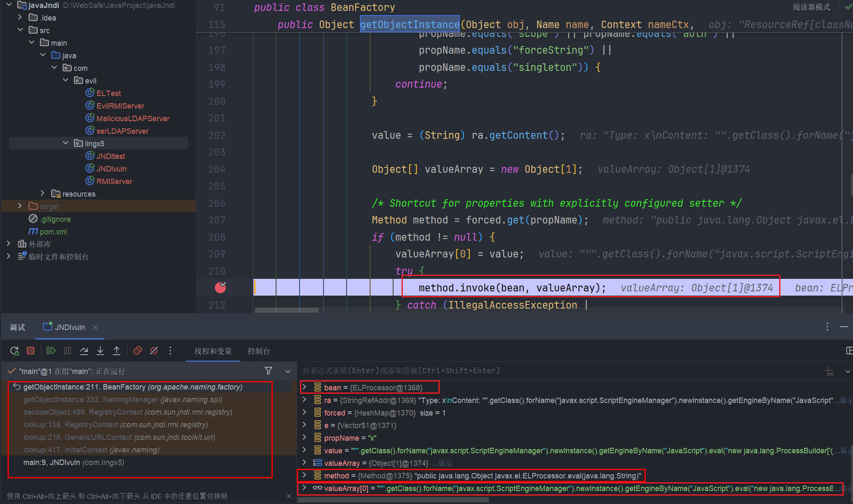The width and height of the screenshot is (853, 504).
Task: Stop the debugging session
Action: 31,351
